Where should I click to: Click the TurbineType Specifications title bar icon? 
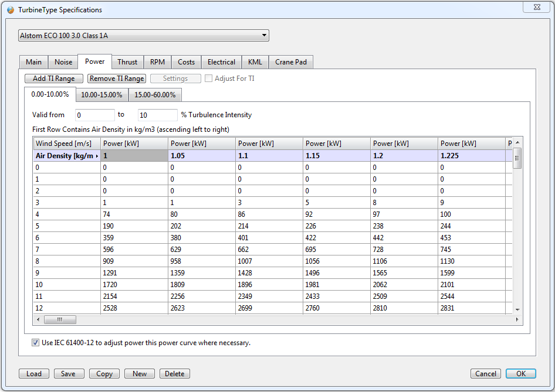coord(11,9)
